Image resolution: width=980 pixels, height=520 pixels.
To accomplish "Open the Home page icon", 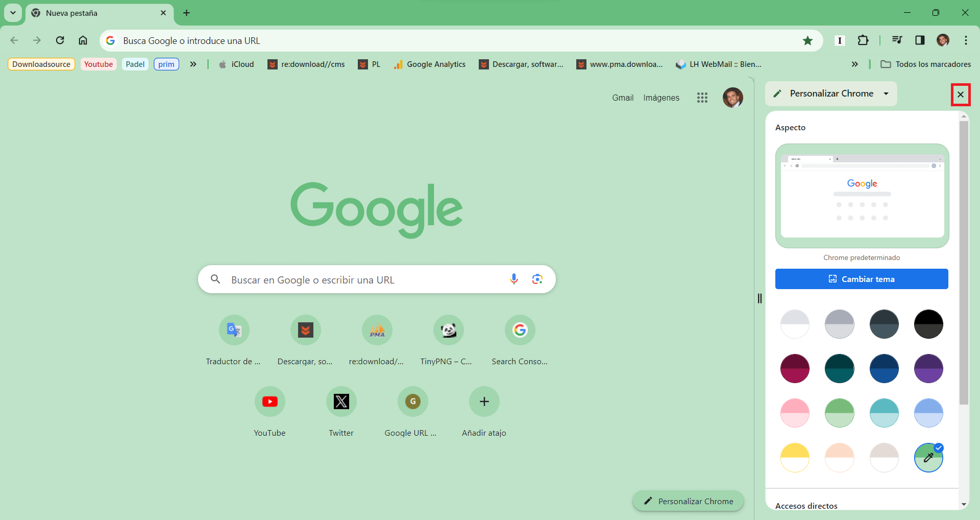I will coord(83,40).
